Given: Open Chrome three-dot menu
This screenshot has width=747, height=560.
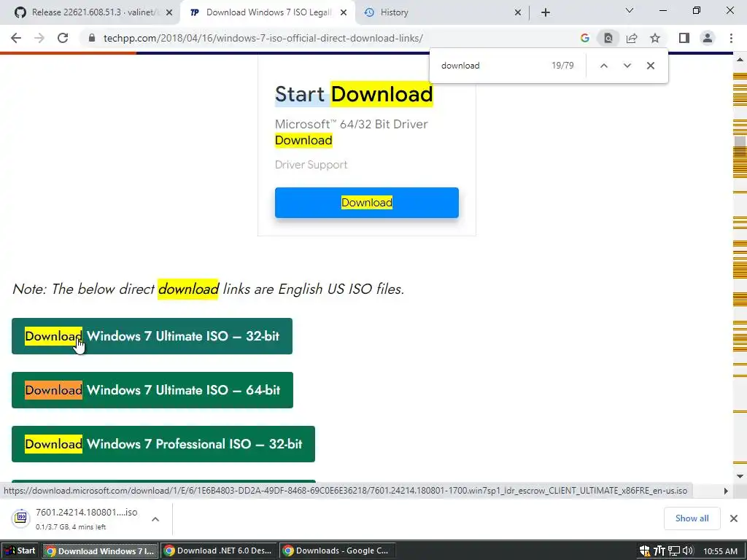Looking at the screenshot, I should [x=731, y=38].
